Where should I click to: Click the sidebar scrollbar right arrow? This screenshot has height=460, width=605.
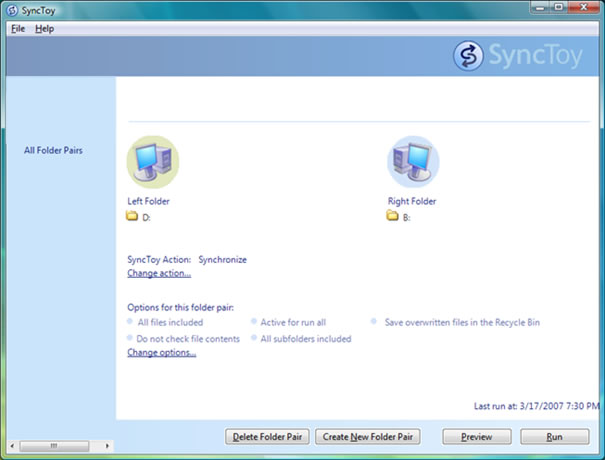point(107,446)
